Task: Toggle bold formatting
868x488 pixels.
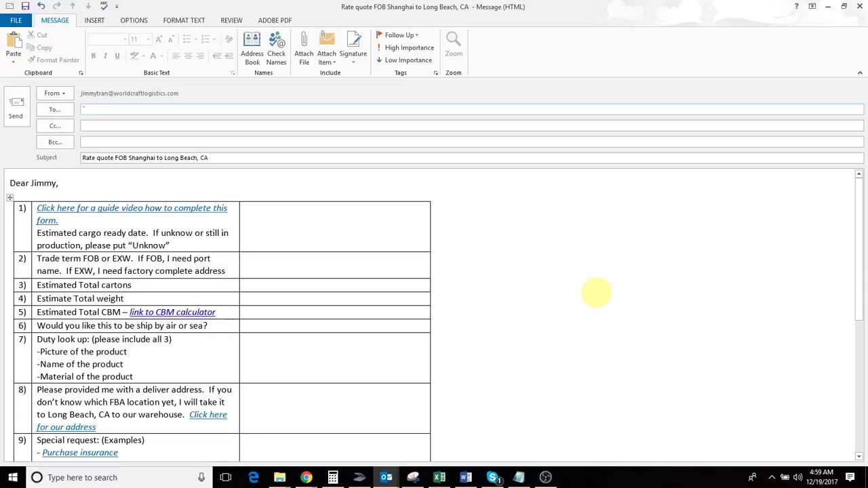Action: (93, 56)
